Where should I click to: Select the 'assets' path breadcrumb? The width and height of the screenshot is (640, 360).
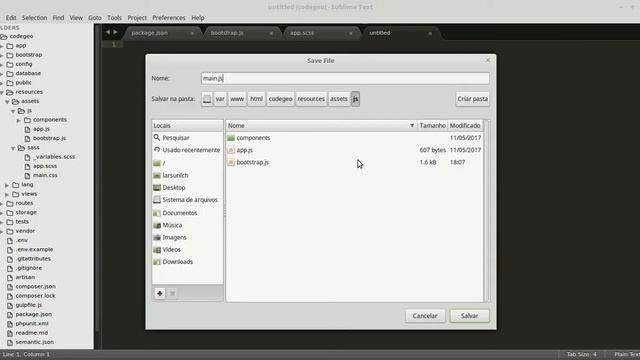[339, 99]
